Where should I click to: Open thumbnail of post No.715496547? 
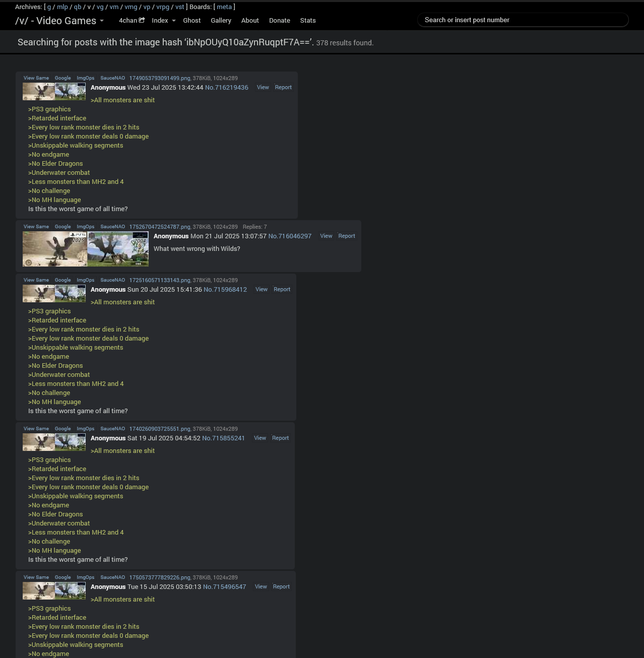pos(54,591)
